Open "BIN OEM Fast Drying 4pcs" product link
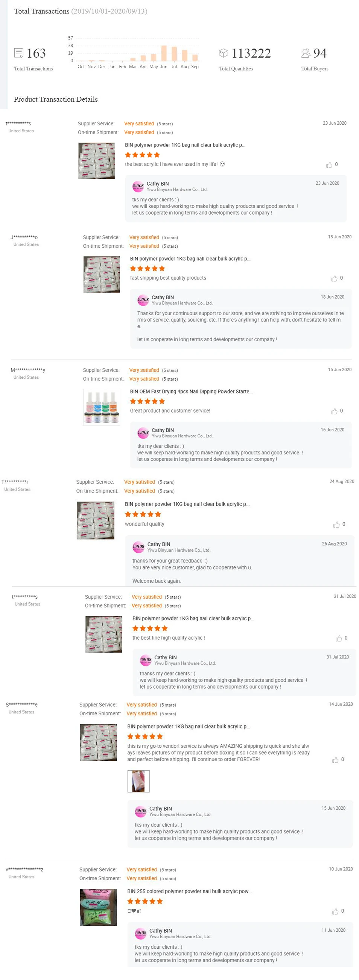 (x=191, y=392)
